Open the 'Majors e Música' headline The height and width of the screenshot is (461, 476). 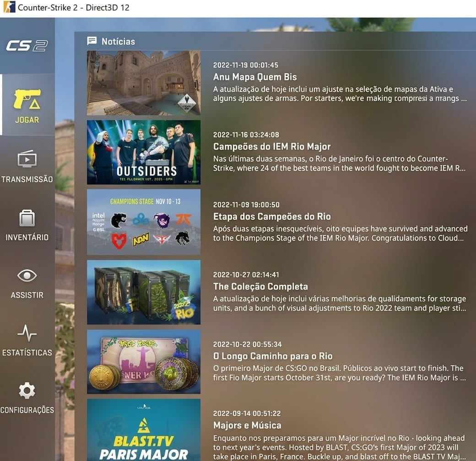(x=247, y=425)
